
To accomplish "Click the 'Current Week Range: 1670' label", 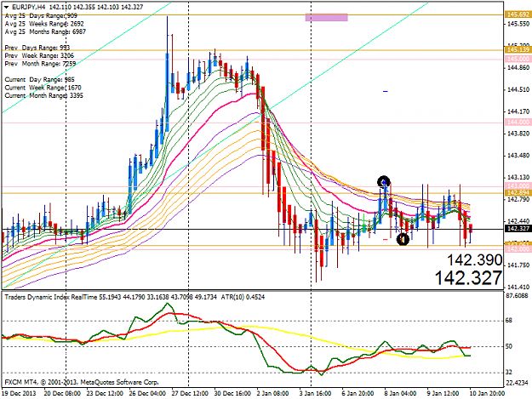I will click(x=43, y=88).
